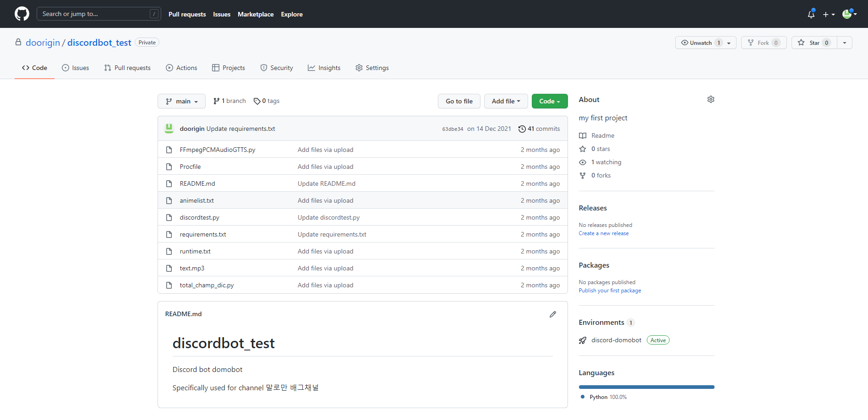Viewport: 868px width, 420px height.
Task: Open file animelist.txt
Action: click(x=197, y=200)
